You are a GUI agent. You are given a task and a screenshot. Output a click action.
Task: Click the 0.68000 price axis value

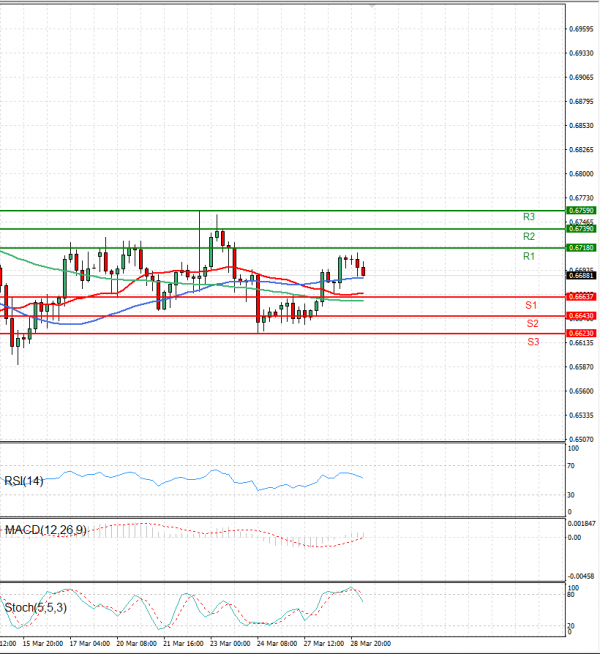[581, 174]
